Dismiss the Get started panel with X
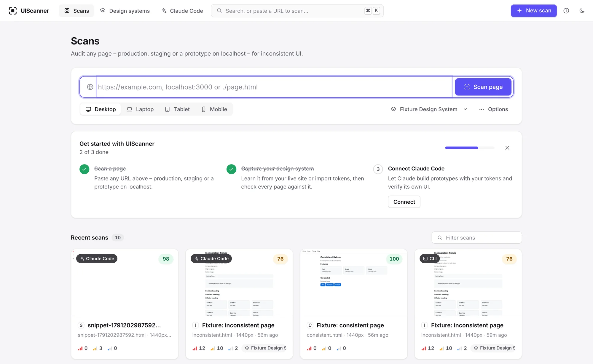The width and height of the screenshot is (593, 364). [507, 148]
